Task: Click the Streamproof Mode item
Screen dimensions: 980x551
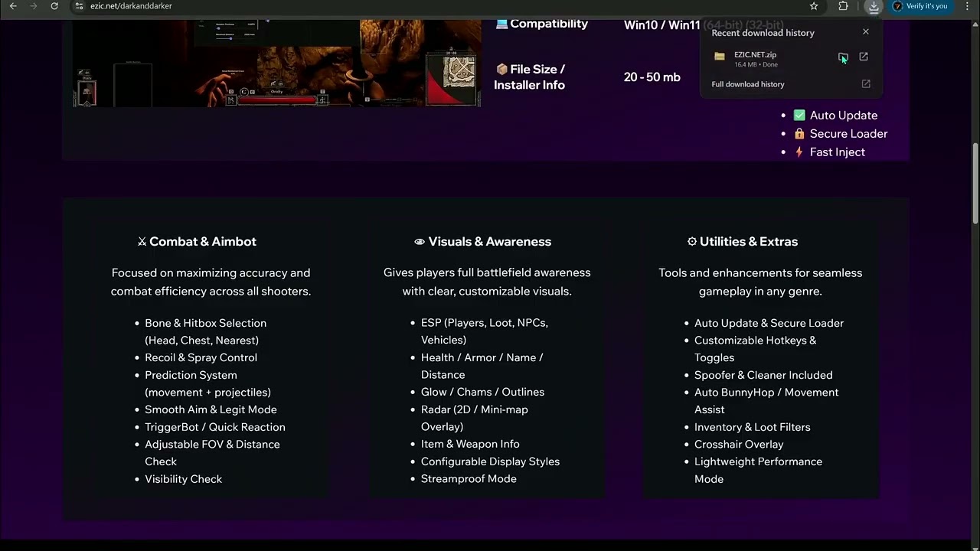Action: tap(469, 479)
